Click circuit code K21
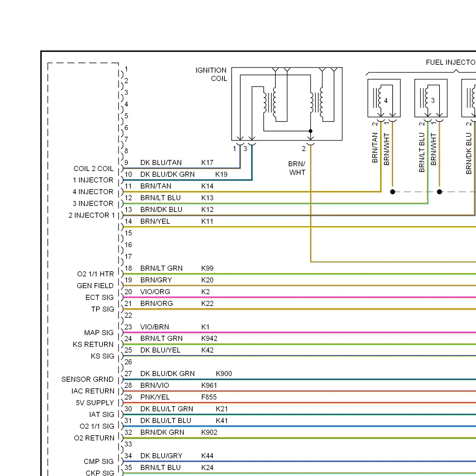Screen dimensions: 476x476 222,409
